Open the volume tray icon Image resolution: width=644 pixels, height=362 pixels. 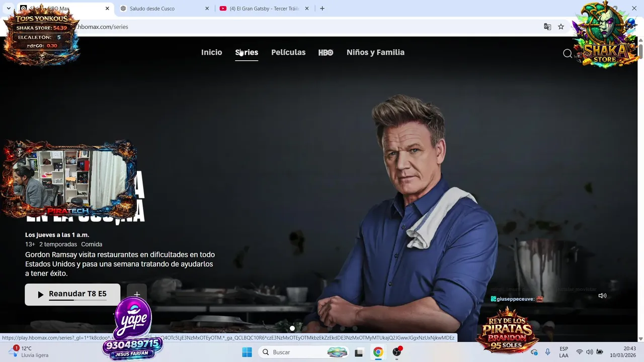pyautogui.click(x=589, y=352)
